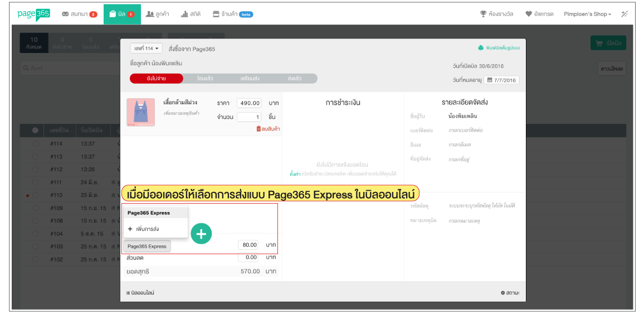The height and width of the screenshot is (313, 644).
Task: Click the magic wand icon at top right
Action: (625, 14)
